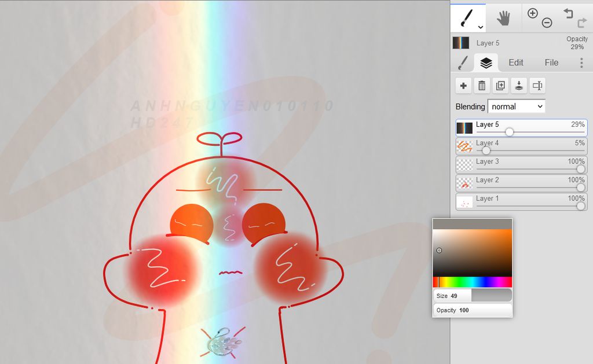The width and height of the screenshot is (593, 364).
Task: Click the zoom out minus icon
Action: coord(547,23)
